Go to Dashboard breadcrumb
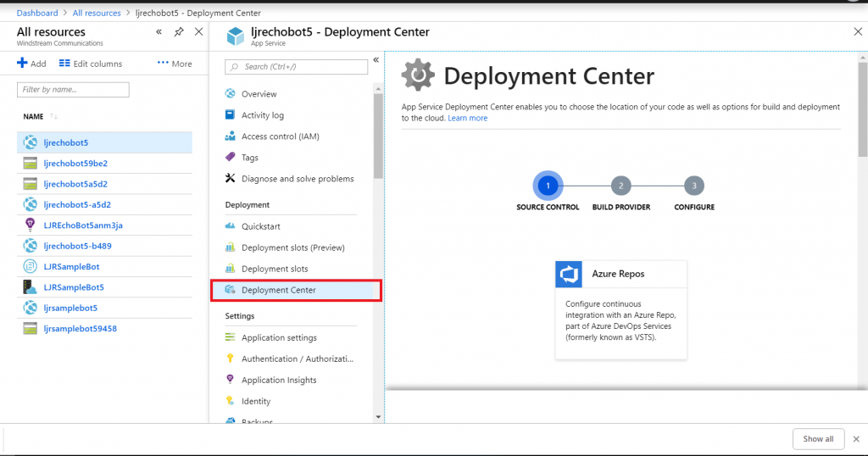 (37, 13)
